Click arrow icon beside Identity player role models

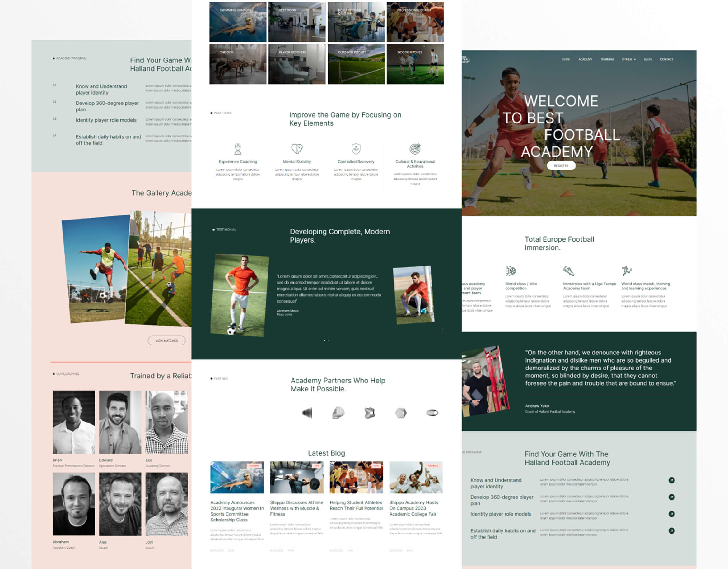click(672, 514)
